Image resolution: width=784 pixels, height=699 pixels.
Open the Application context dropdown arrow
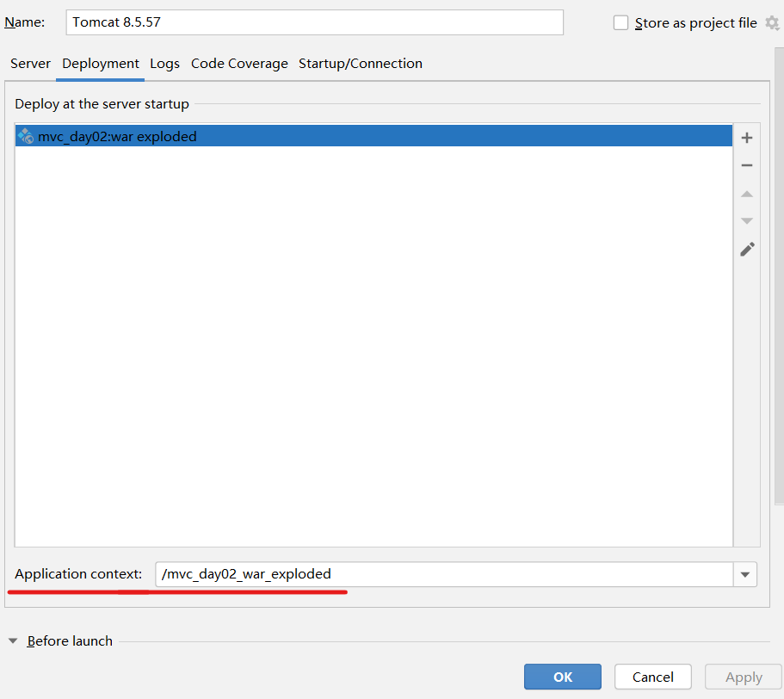pos(745,574)
